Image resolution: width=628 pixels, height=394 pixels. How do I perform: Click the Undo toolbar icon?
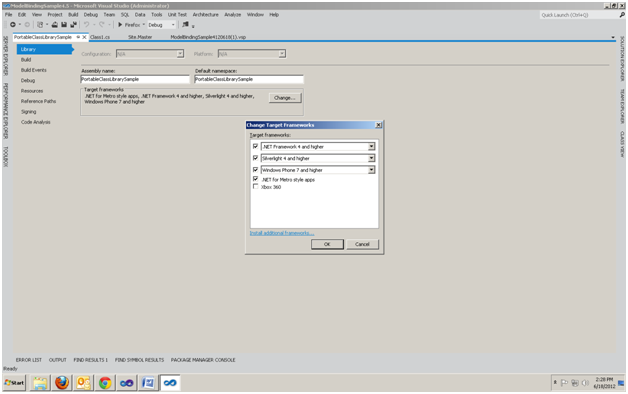[x=86, y=25]
